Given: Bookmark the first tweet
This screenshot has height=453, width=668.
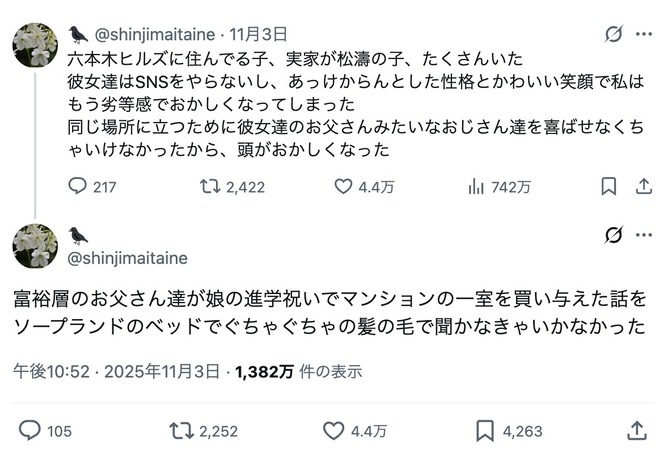Looking at the screenshot, I should click(x=608, y=187).
